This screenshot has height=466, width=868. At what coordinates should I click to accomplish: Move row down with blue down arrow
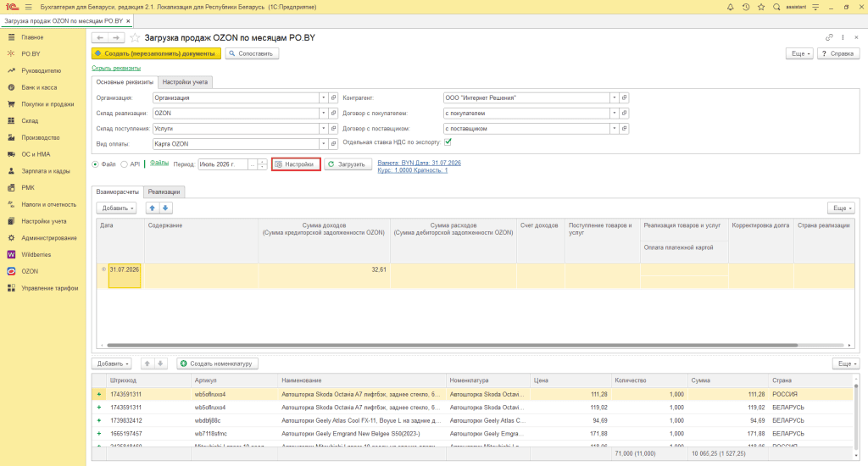(x=165, y=208)
